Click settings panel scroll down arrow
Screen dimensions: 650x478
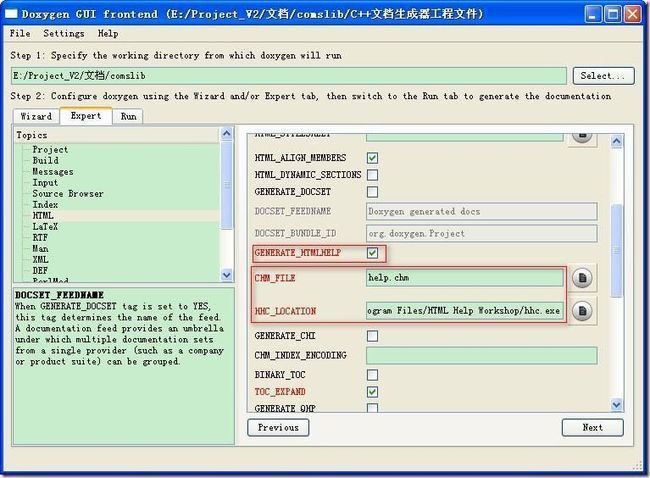pos(616,404)
